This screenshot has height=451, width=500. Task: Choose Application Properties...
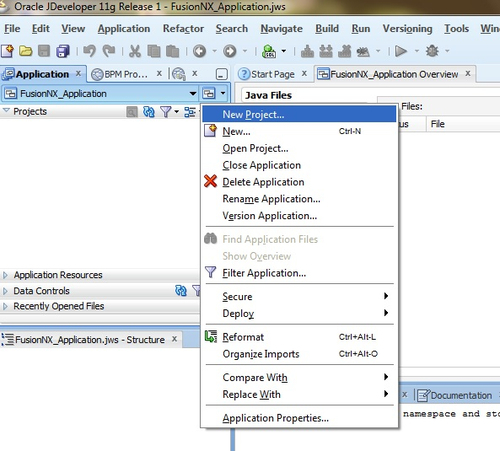point(299,418)
